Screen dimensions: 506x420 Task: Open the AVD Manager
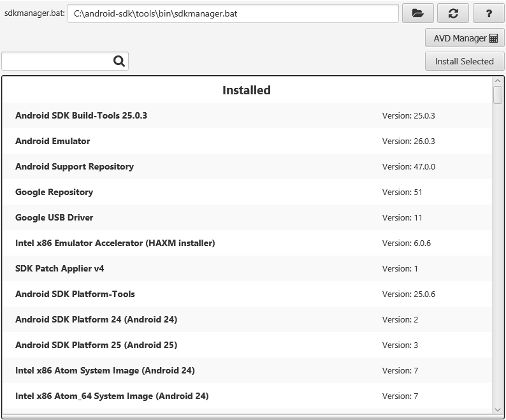pyautogui.click(x=465, y=38)
